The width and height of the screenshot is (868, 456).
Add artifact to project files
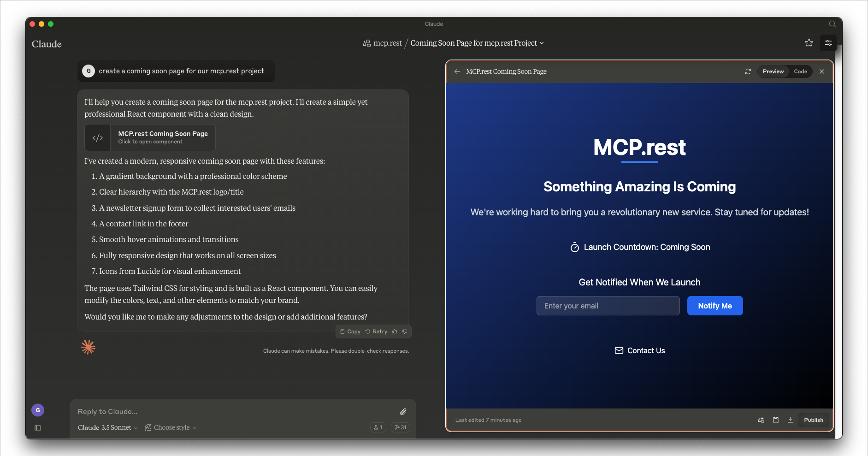pos(761,420)
